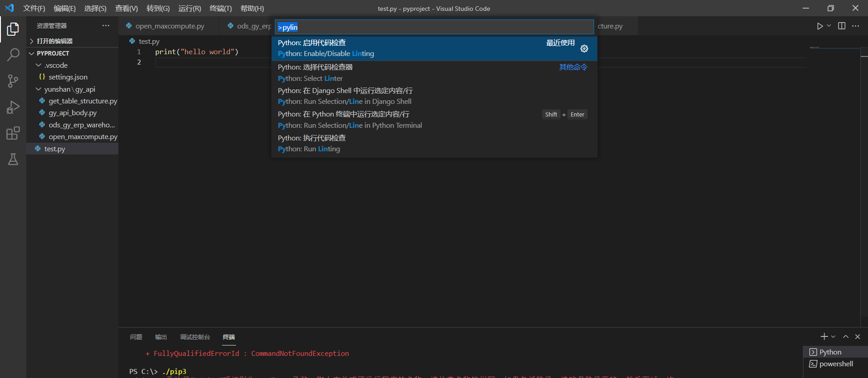Viewport: 868px width, 378px height.
Task: Open the Testing flask view
Action: (x=13, y=159)
